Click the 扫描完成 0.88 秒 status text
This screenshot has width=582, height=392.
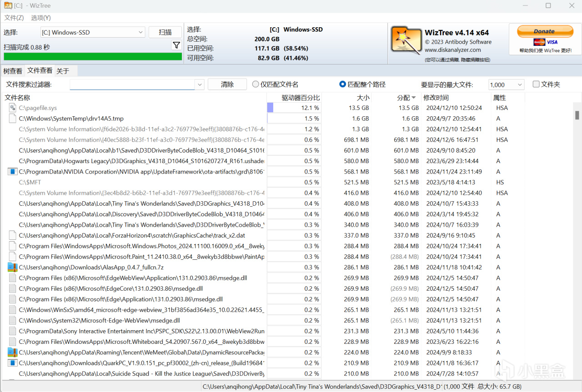tap(27, 47)
